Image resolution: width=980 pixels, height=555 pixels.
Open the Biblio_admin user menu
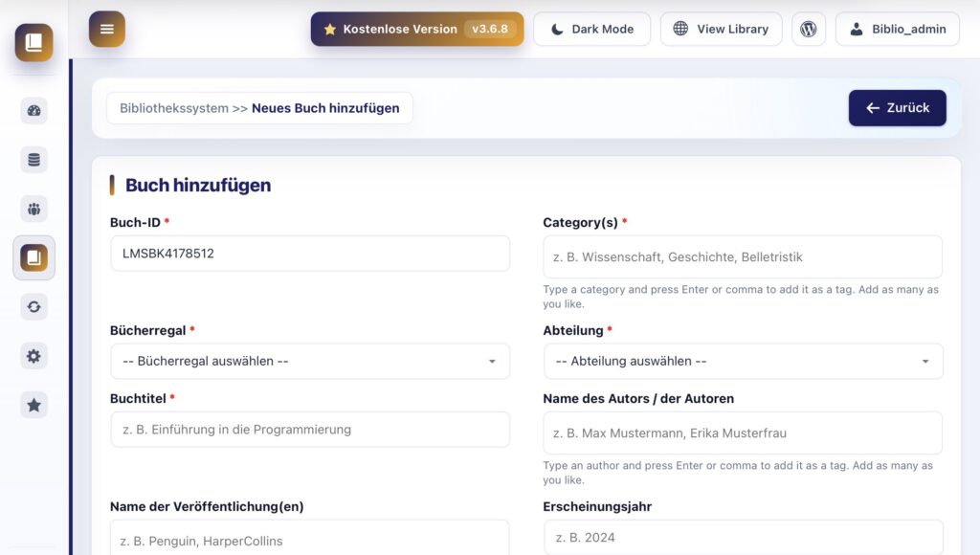(898, 29)
